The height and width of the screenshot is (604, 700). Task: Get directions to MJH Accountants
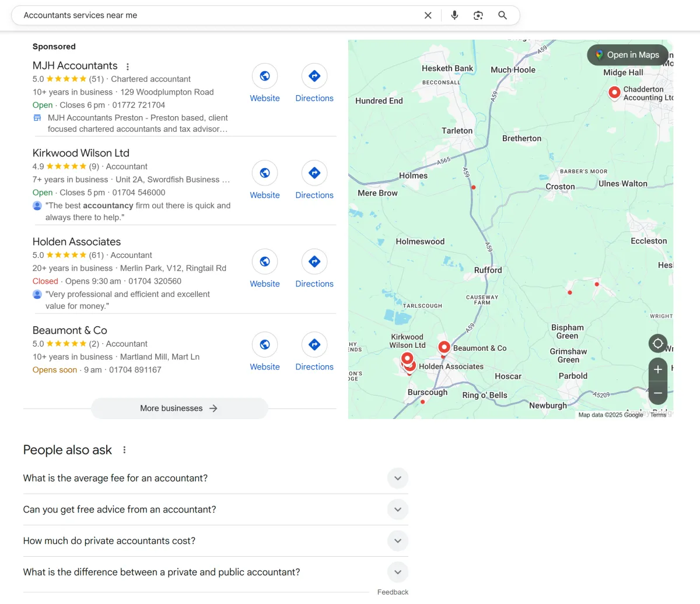click(314, 76)
